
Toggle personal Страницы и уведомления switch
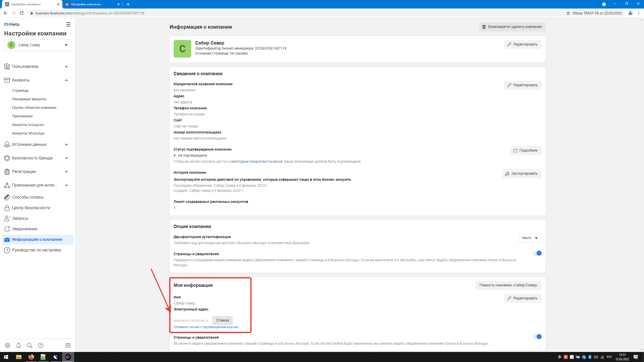coord(537,337)
